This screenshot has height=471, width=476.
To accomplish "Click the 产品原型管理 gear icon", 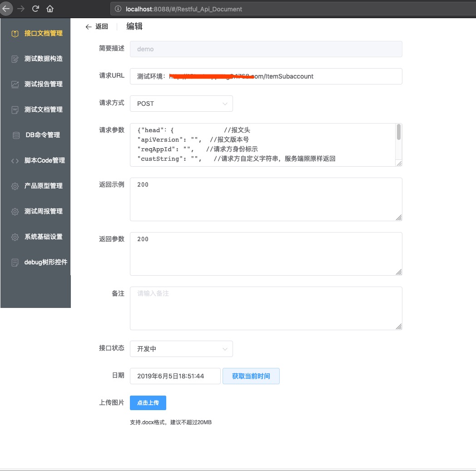I will click(15, 186).
